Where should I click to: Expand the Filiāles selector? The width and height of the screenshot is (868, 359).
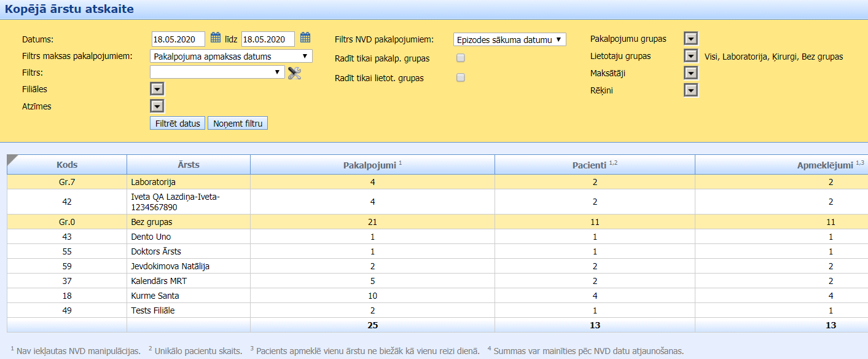coord(157,90)
